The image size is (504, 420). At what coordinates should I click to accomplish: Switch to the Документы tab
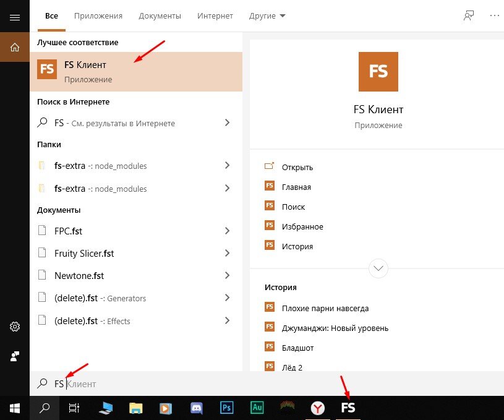(x=160, y=15)
